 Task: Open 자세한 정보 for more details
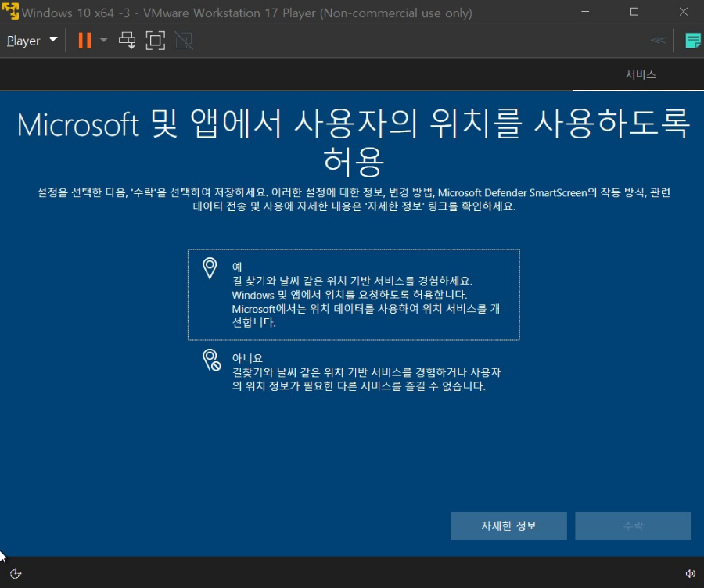coord(508,525)
